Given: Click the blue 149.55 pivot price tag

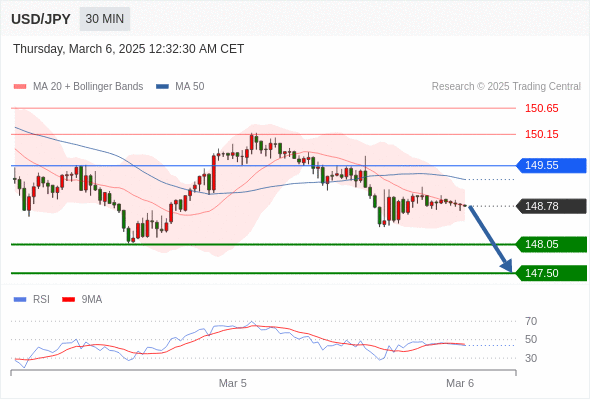Looking at the screenshot, I should (x=551, y=166).
